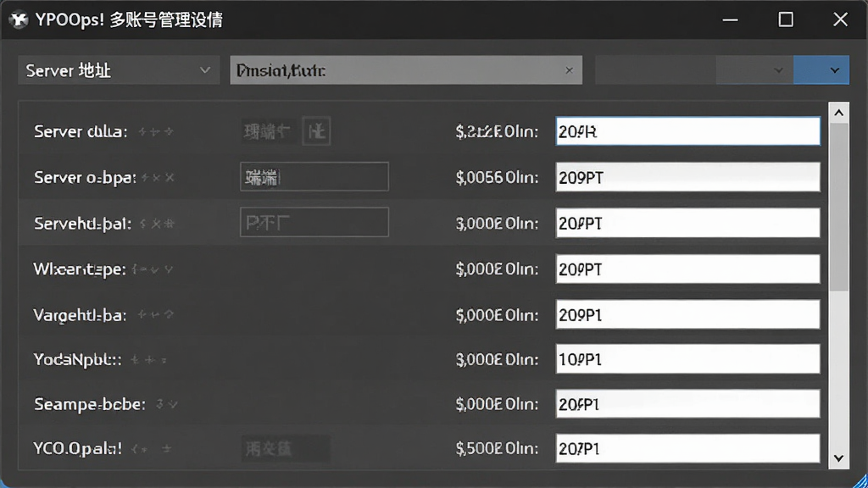Click the small square button in Server dulla row

coord(317,131)
